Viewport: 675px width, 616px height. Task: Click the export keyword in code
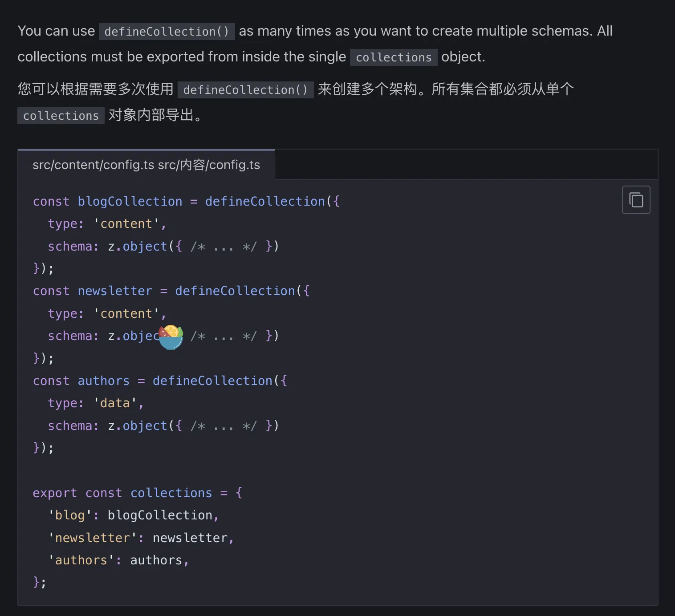(x=55, y=493)
